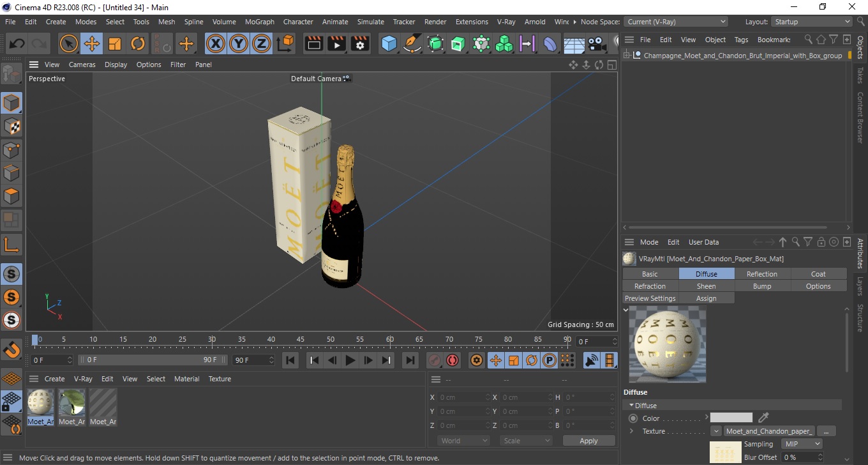This screenshot has height=465, width=868.
Task: Click the Subdivision Surface generator icon
Action: pyautogui.click(x=435, y=44)
